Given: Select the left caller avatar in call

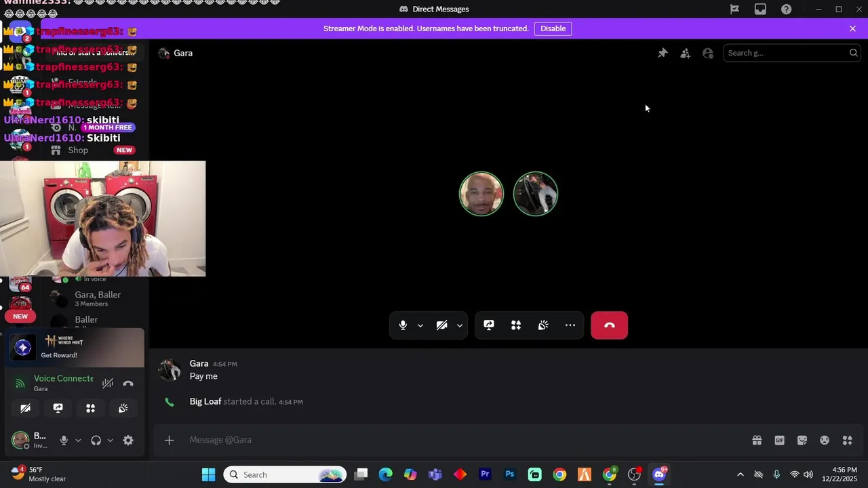Looking at the screenshot, I should point(481,194).
